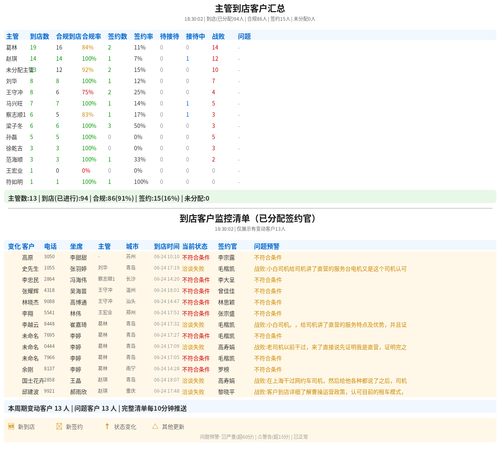The image size is (500, 459).
Task: Click the city 长沙 cell
Action: pyautogui.click(x=131, y=279)
